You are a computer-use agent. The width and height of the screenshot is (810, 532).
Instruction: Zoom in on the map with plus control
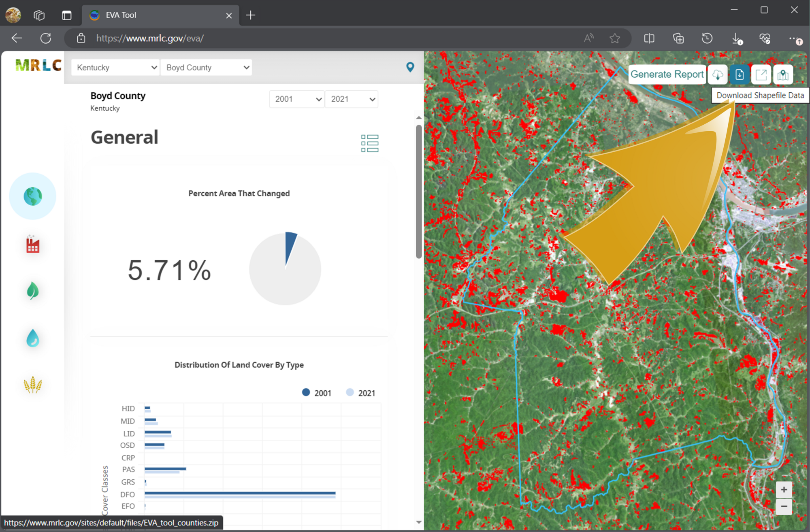pos(784,489)
